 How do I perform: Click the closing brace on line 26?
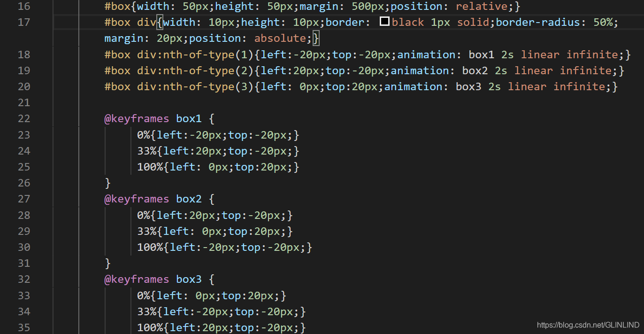(x=107, y=183)
